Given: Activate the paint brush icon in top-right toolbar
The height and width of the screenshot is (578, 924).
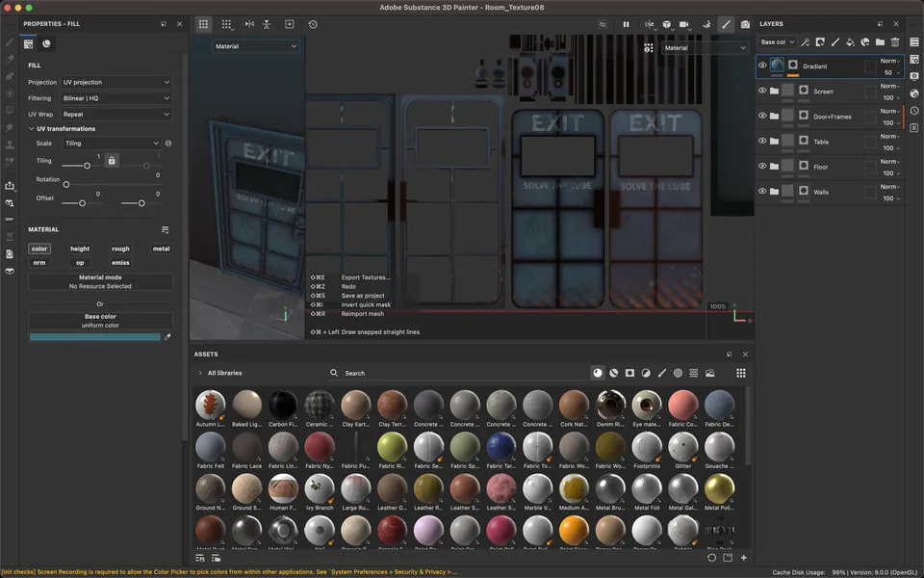Looking at the screenshot, I should (x=726, y=24).
